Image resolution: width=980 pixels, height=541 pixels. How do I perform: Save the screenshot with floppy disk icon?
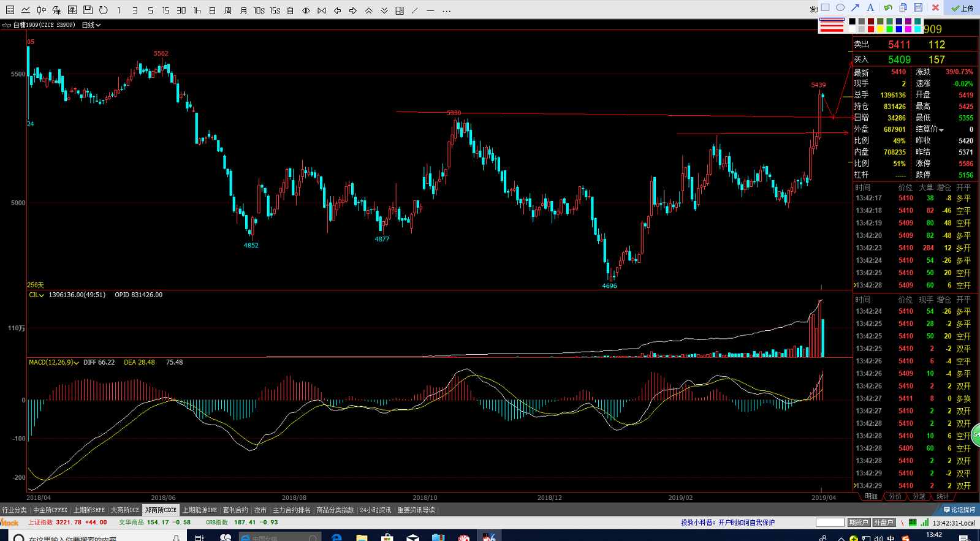point(918,8)
